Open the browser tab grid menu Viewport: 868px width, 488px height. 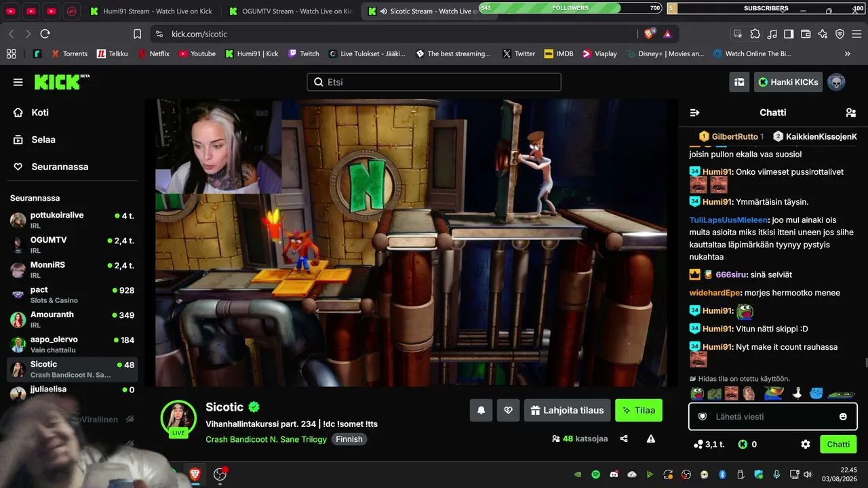(x=11, y=54)
